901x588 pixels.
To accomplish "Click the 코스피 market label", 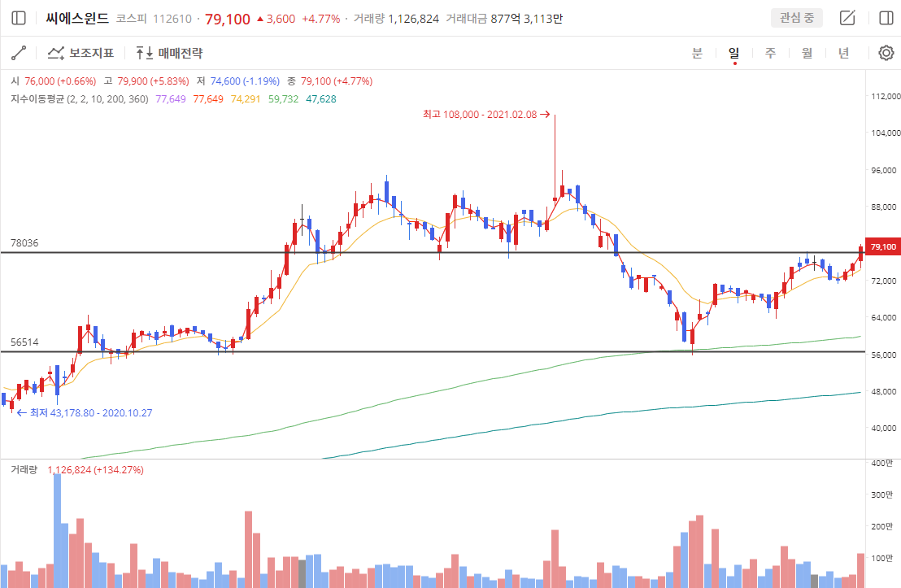I will point(131,19).
